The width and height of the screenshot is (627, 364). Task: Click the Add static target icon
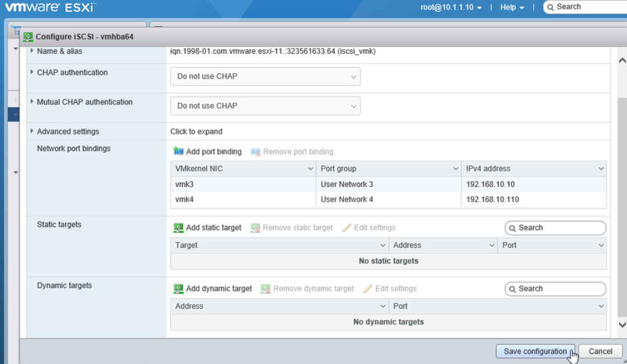[x=178, y=228]
